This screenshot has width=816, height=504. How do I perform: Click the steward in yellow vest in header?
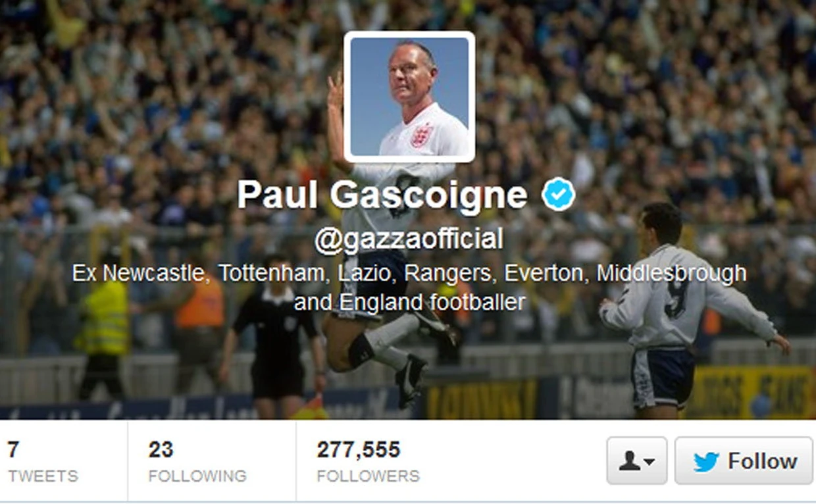point(102,329)
